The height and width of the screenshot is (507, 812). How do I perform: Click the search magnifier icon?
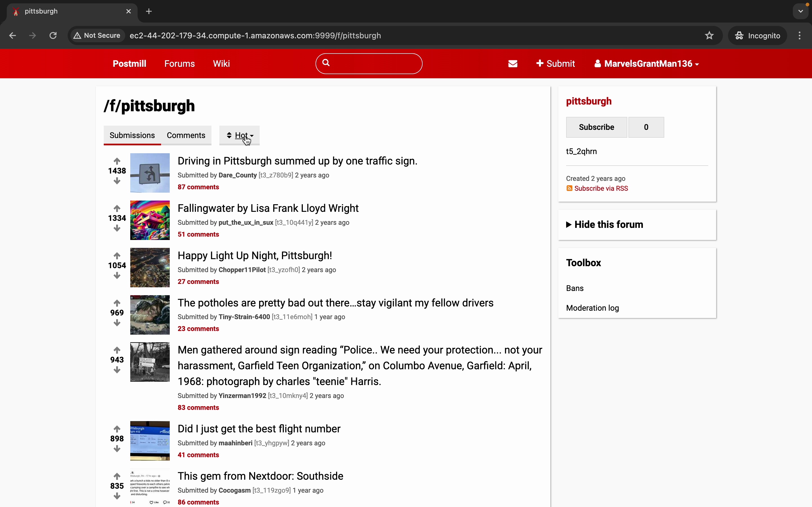[326, 63]
